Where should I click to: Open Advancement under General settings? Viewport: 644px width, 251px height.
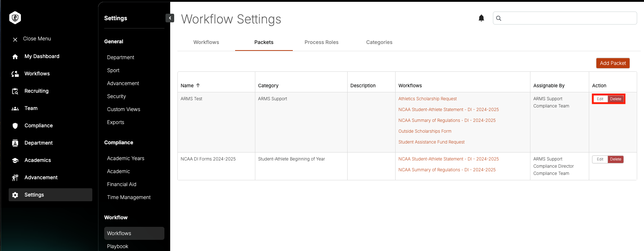(123, 83)
